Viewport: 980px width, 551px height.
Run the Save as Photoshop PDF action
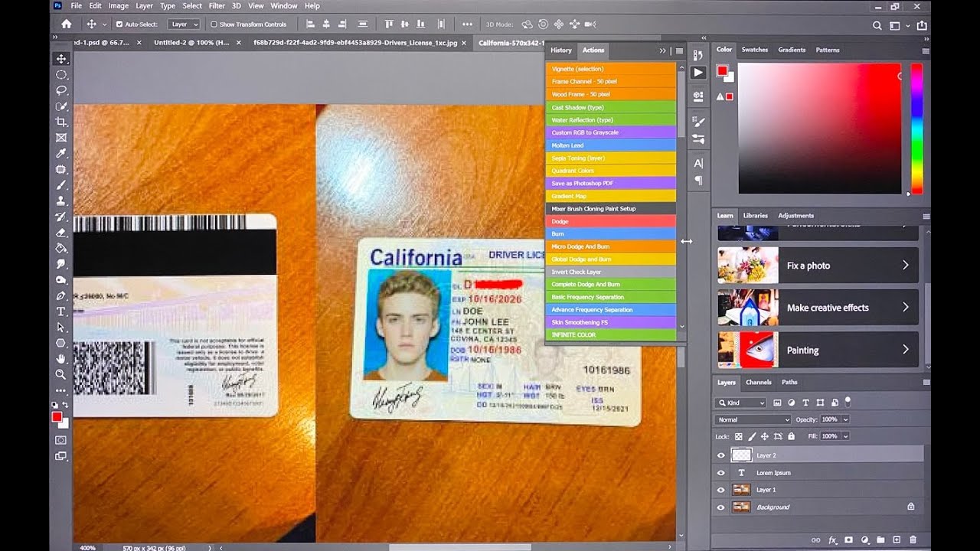pyautogui.click(x=611, y=183)
